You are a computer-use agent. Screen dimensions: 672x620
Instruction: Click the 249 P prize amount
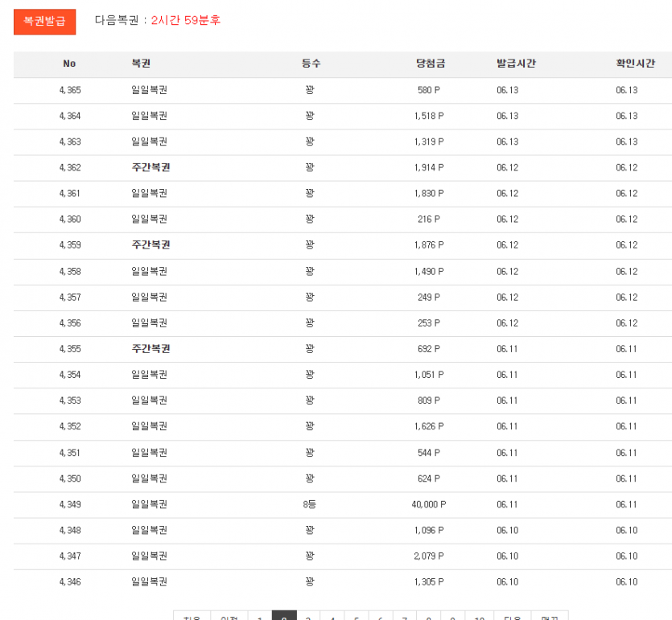click(429, 298)
